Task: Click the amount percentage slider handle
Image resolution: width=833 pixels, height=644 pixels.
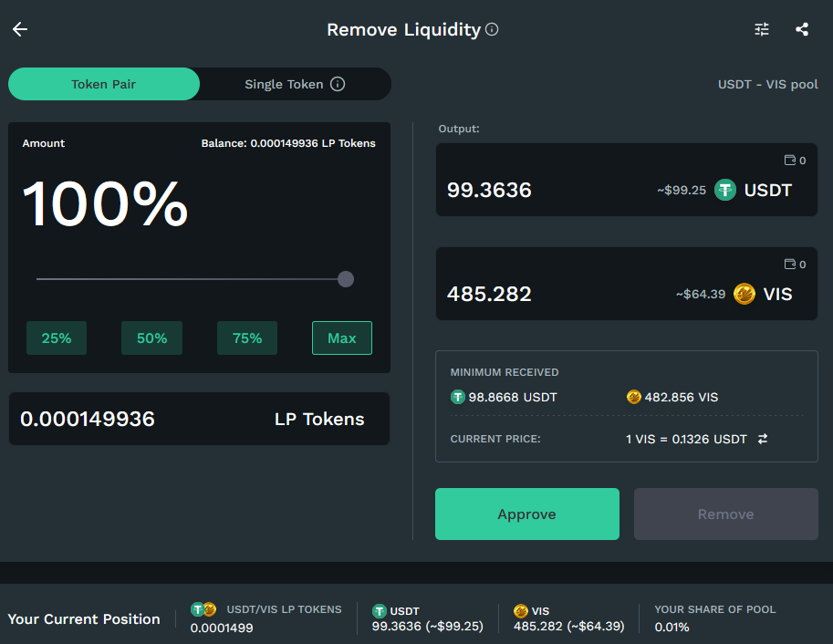Action: pyautogui.click(x=346, y=279)
